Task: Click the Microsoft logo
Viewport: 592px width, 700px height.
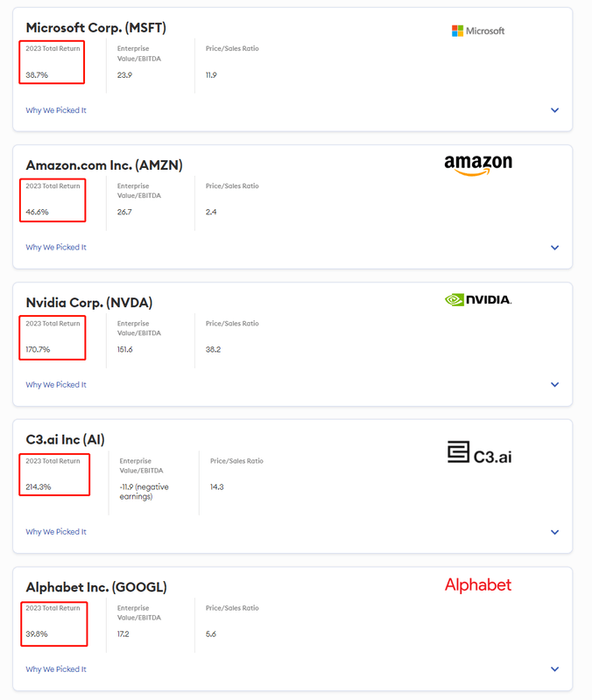Action: tap(477, 31)
